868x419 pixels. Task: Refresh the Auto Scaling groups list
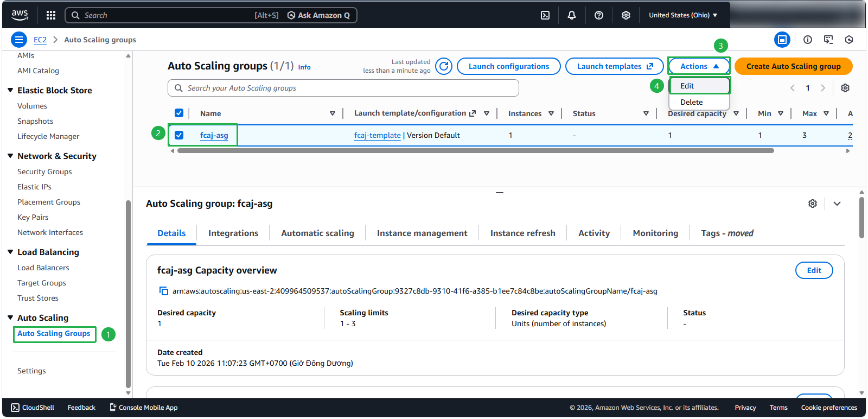click(x=444, y=66)
